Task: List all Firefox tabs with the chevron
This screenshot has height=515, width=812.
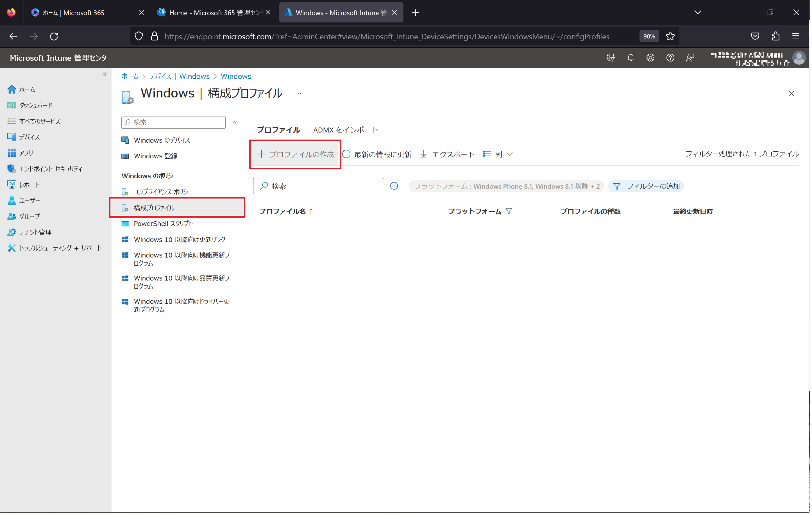Action: [x=699, y=12]
